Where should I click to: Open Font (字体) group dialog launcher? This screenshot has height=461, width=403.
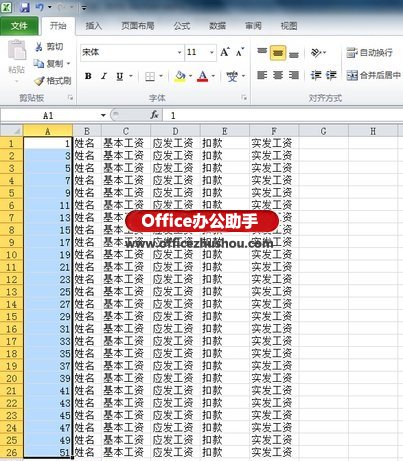[x=244, y=98]
